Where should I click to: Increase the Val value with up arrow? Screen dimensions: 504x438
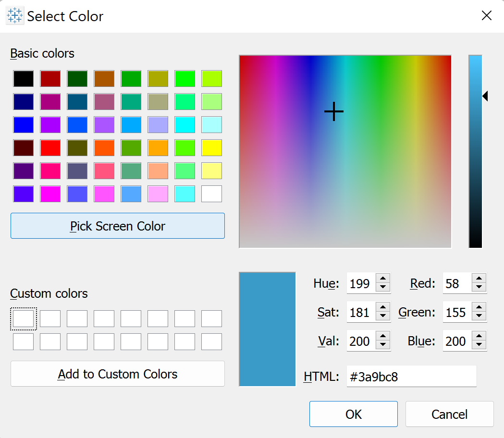click(x=383, y=337)
